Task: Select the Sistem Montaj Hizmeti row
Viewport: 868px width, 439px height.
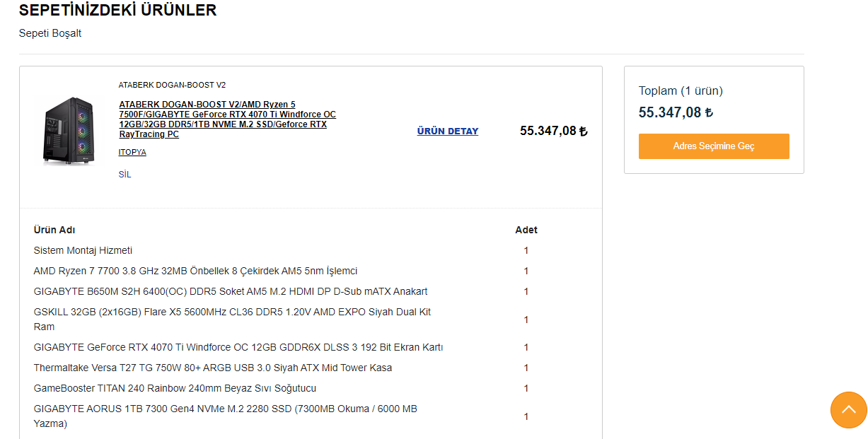Action: [x=83, y=250]
